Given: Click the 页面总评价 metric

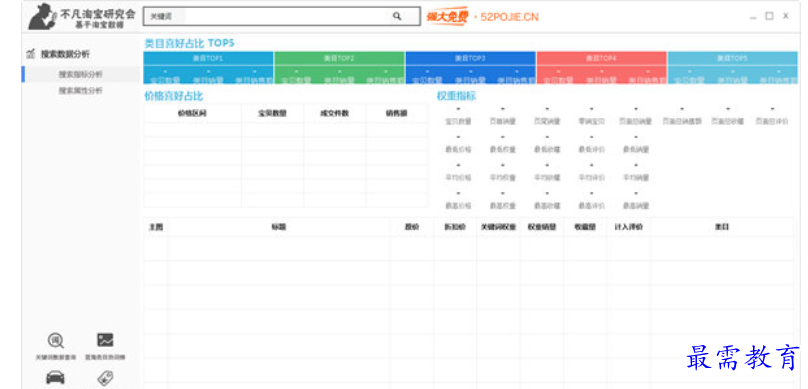Looking at the screenshot, I should (772, 122).
